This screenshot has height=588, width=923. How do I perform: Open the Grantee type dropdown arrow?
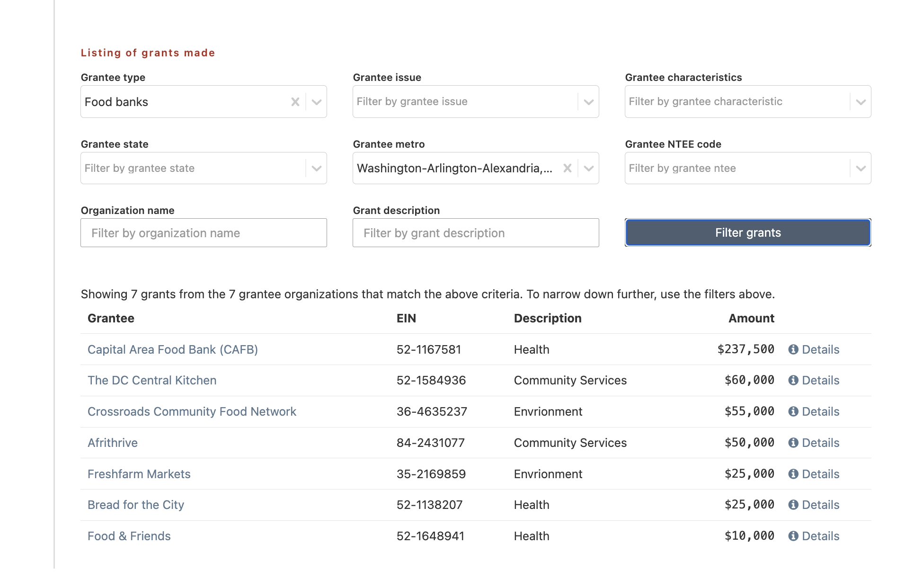[317, 102]
